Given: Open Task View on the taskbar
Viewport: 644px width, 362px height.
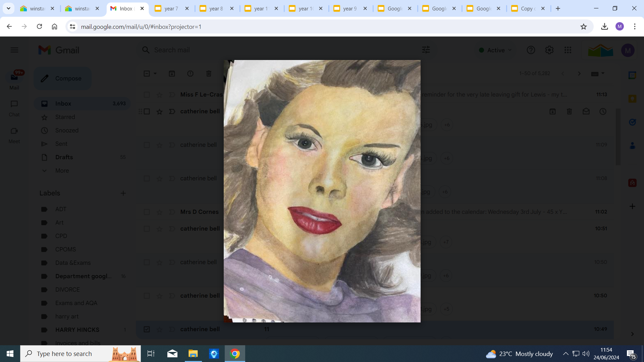Looking at the screenshot, I should (x=151, y=354).
